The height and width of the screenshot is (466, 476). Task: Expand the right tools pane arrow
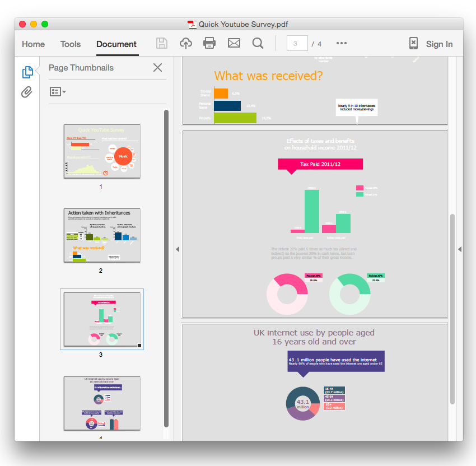(x=460, y=249)
